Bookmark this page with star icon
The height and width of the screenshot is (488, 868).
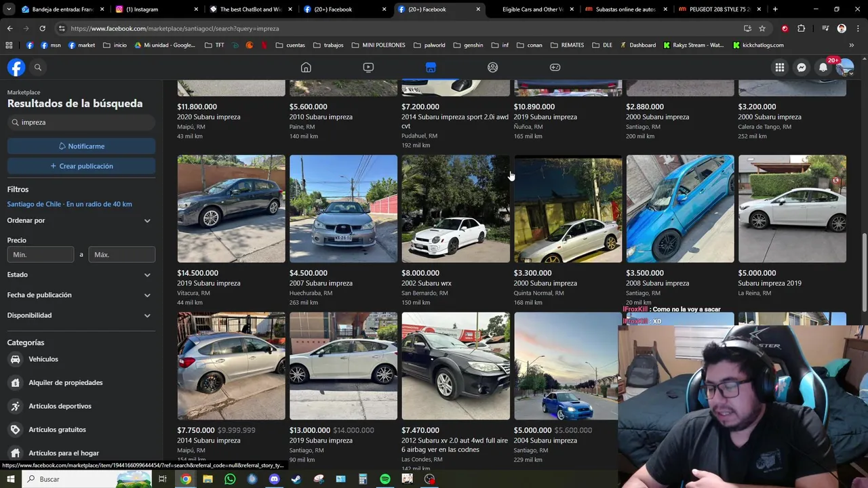(x=762, y=28)
